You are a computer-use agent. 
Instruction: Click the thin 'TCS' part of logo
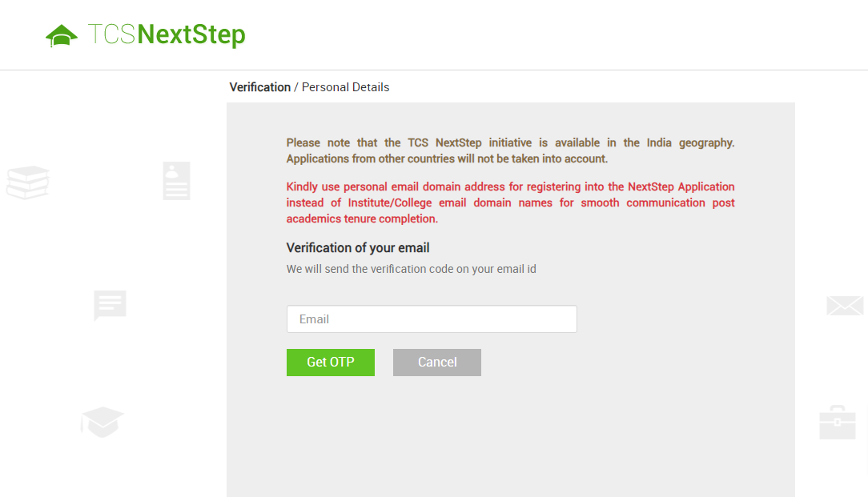point(112,34)
